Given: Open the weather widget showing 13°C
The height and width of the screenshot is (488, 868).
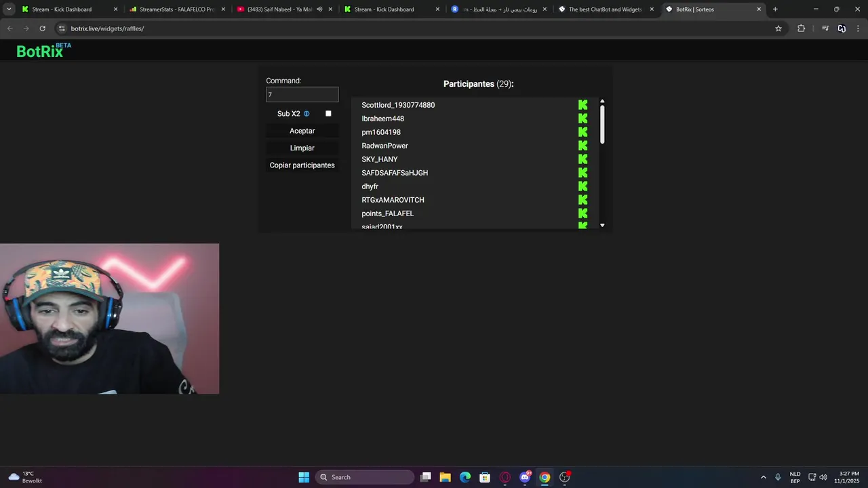Looking at the screenshot, I should [x=26, y=477].
